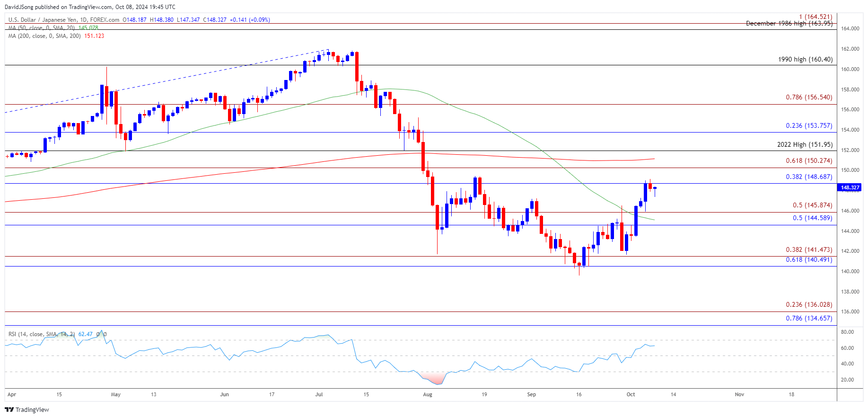Viewport: 868px width, 418px height.
Task: Click the 14 date label after Oct
Action: [x=673, y=394]
